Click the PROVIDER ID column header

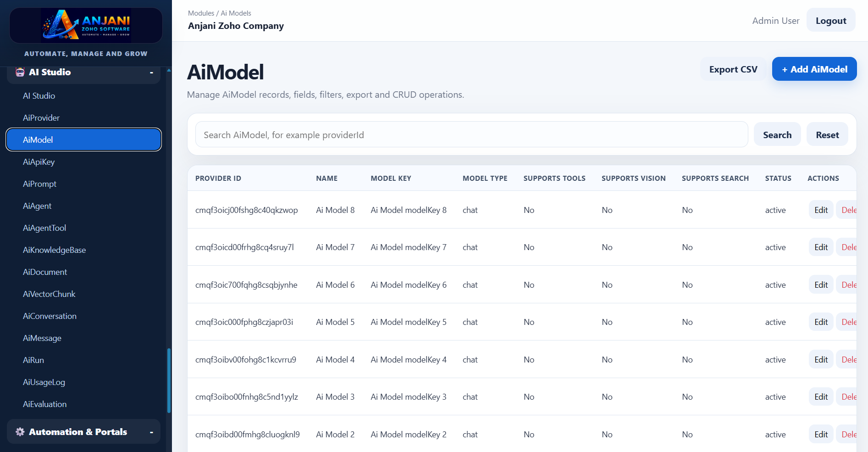point(218,178)
